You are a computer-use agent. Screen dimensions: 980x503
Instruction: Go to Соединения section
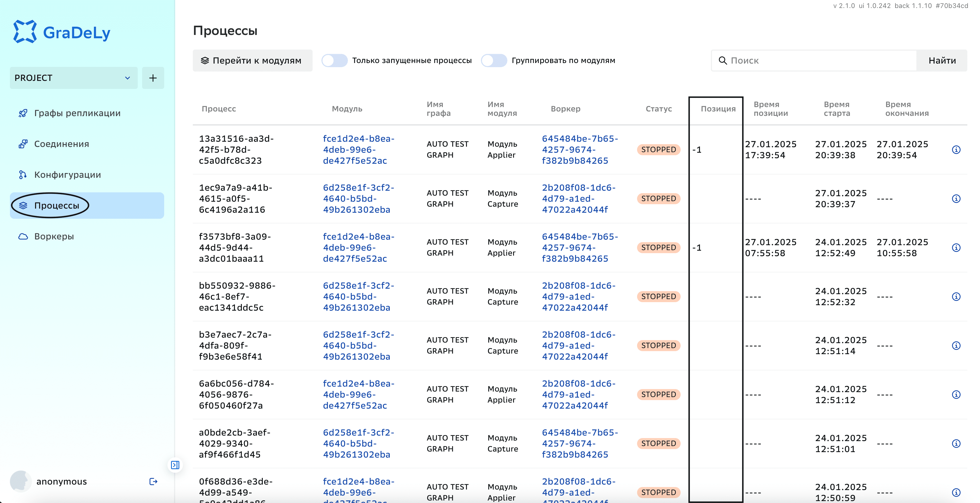pos(62,144)
